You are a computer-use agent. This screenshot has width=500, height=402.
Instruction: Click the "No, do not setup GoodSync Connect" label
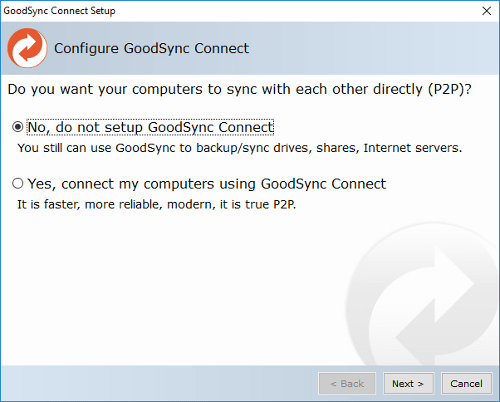pos(150,127)
